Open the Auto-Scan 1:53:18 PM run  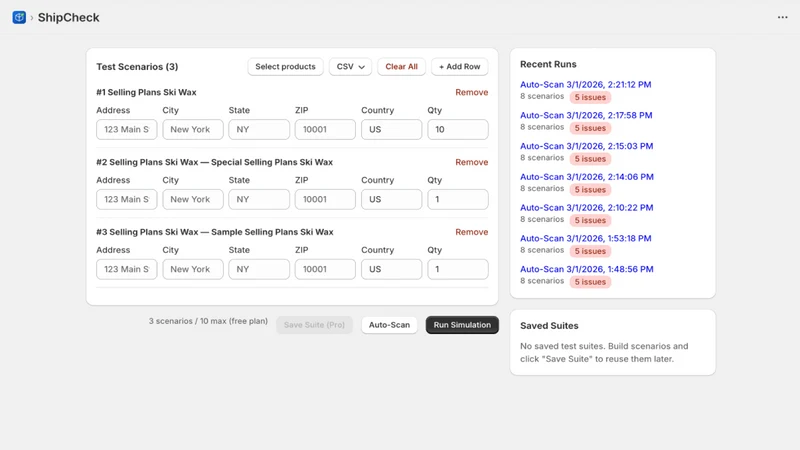pos(586,238)
